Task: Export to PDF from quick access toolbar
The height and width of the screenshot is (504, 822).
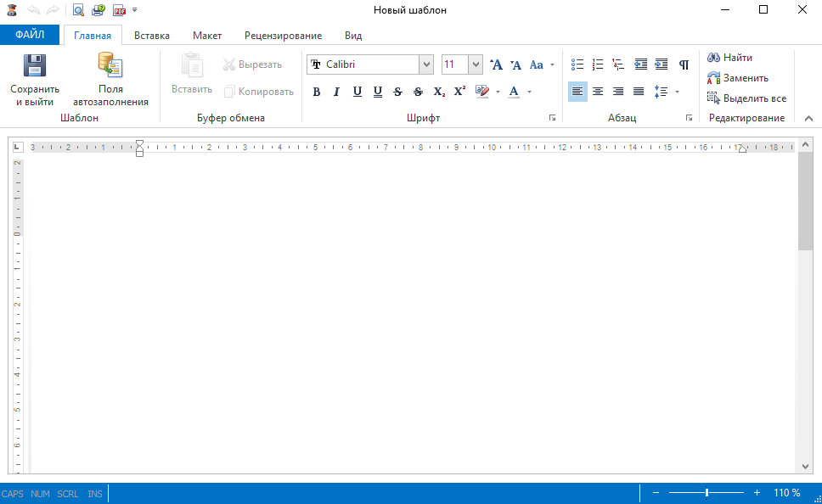Action: tap(120, 10)
